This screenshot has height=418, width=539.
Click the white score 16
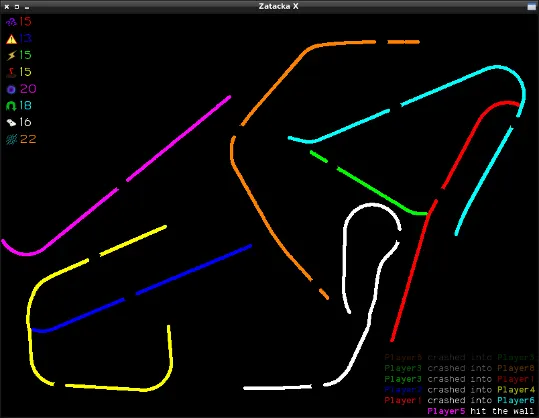pos(25,122)
